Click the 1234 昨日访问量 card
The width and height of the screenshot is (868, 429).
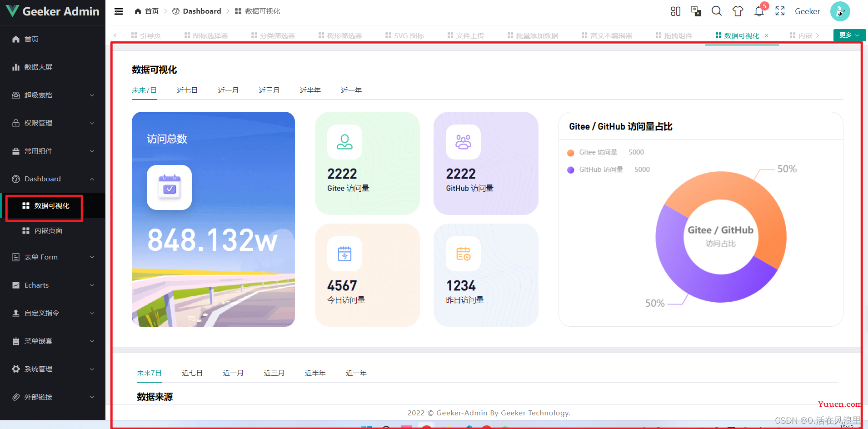486,275
